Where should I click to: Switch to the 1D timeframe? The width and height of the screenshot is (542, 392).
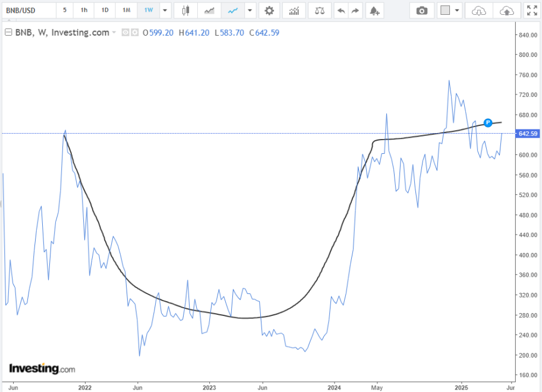click(105, 10)
